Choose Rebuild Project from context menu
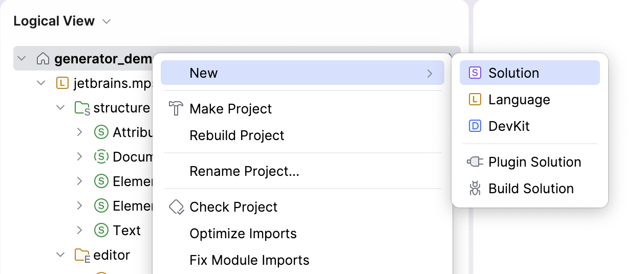644x274 pixels. coord(237,135)
